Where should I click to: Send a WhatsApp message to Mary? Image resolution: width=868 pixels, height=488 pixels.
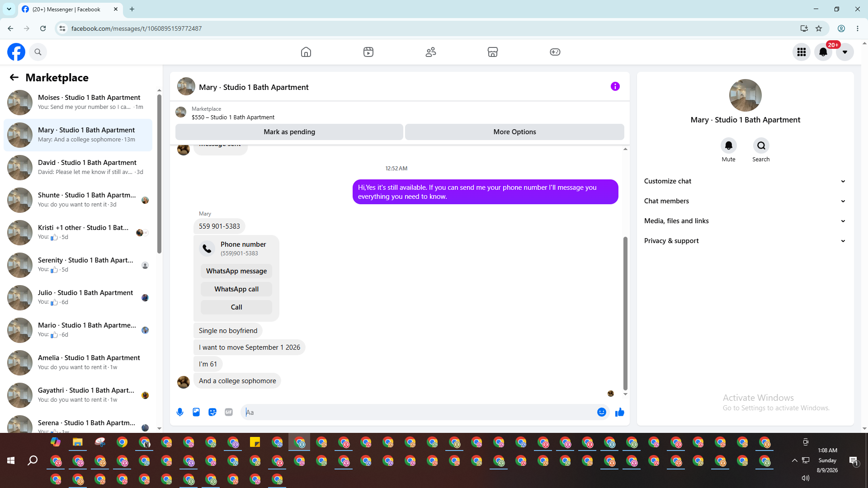pyautogui.click(x=236, y=271)
